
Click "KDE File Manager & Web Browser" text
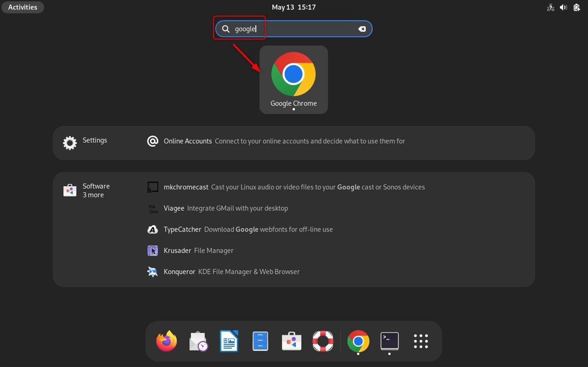[x=249, y=272]
